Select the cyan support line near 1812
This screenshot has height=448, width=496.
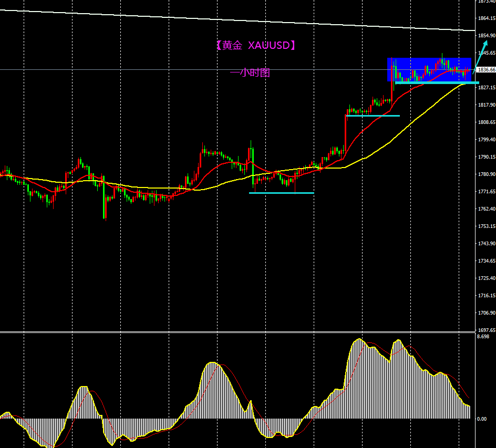373,116
